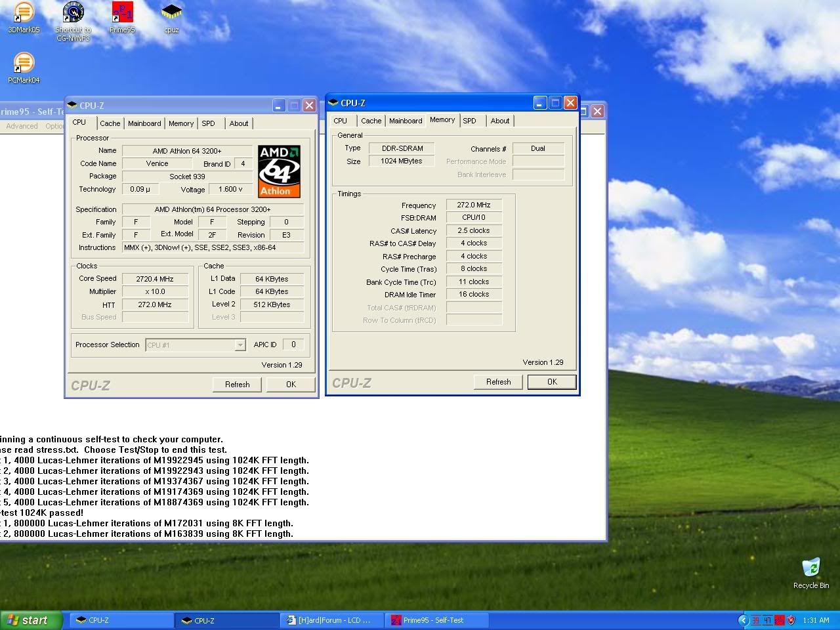Click the Voltage value 1.600 v
840x630 pixels.
coord(230,189)
